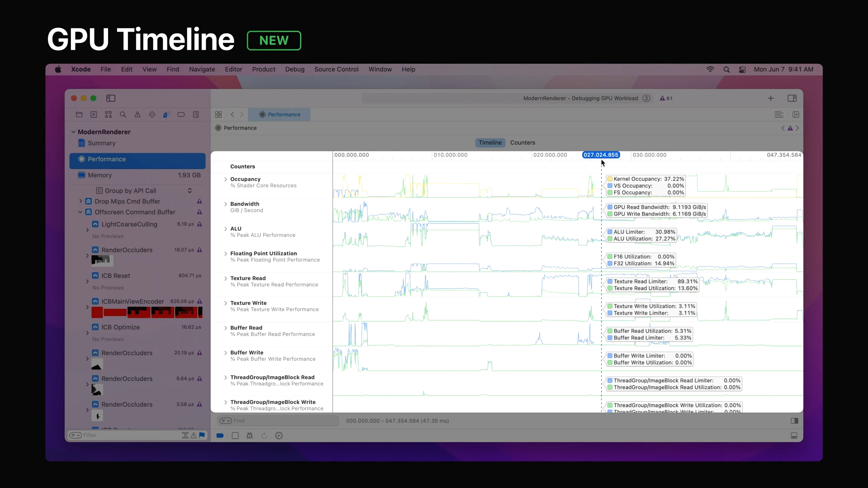868x488 pixels.
Task: Switch to the Counters tab
Action: [x=523, y=143]
